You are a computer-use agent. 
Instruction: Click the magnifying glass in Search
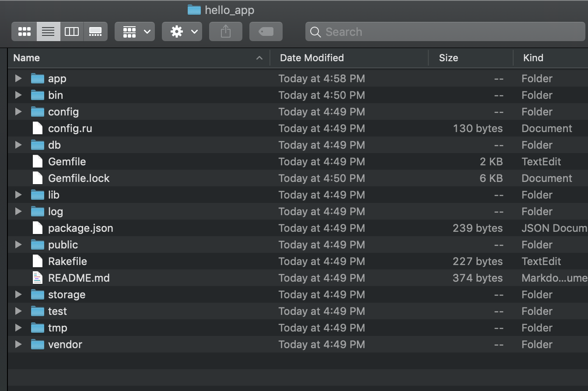coord(315,32)
